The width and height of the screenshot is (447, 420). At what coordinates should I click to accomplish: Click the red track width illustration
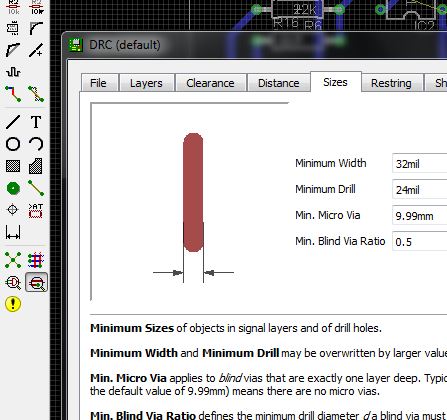point(193,192)
